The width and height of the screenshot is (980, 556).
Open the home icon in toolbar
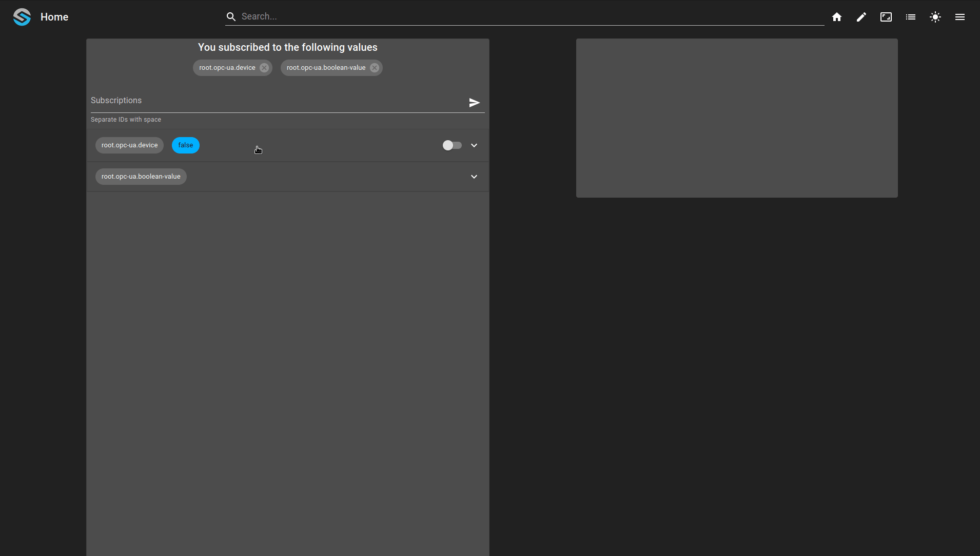pos(837,17)
